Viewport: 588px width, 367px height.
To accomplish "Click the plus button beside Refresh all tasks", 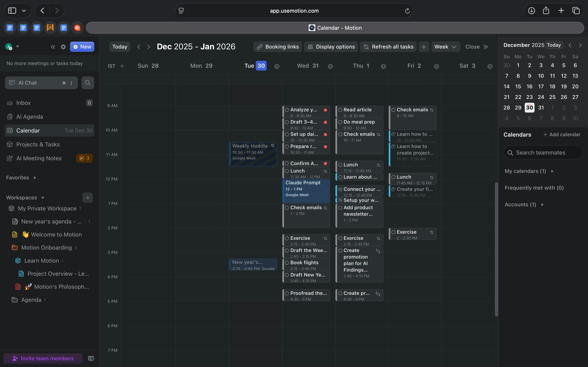I will point(424,47).
